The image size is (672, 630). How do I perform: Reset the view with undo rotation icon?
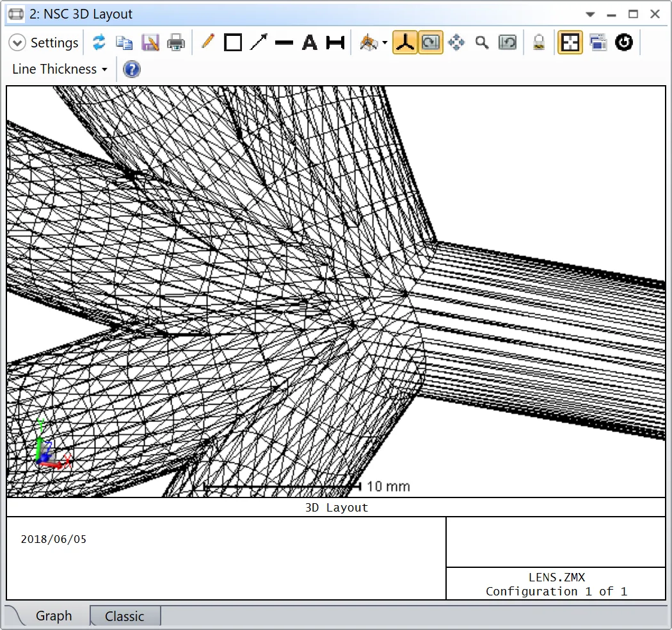click(508, 42)
